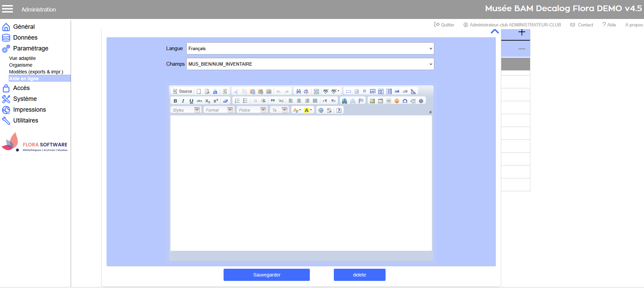Open the Champs field dropdown
The height and width of the screenshot is (288, 644).
click(x=310, y=64)
